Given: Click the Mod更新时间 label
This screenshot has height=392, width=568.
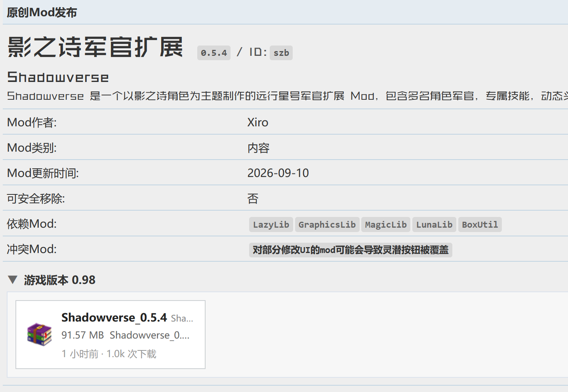Looking at the screenshot, I should point(43,173).
